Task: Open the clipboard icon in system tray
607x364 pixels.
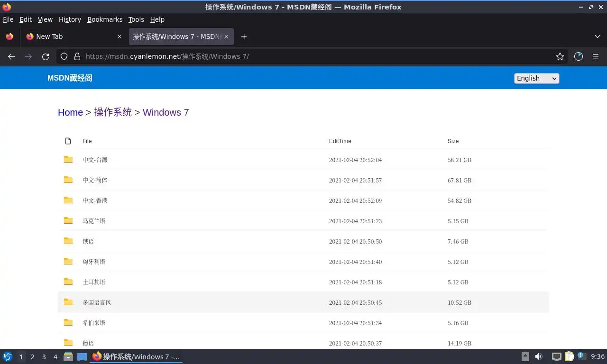Action: [x=569, y=356]
